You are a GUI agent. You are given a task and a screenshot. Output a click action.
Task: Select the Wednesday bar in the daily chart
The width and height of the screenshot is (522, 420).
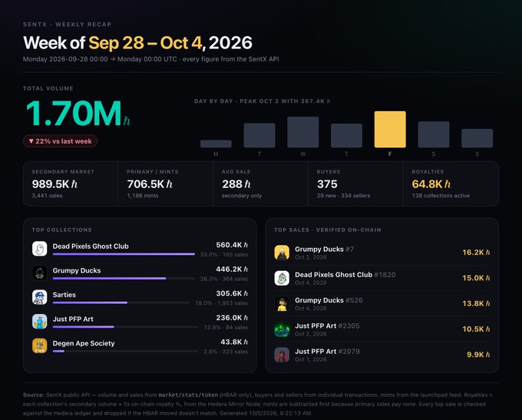pos(303,132)
